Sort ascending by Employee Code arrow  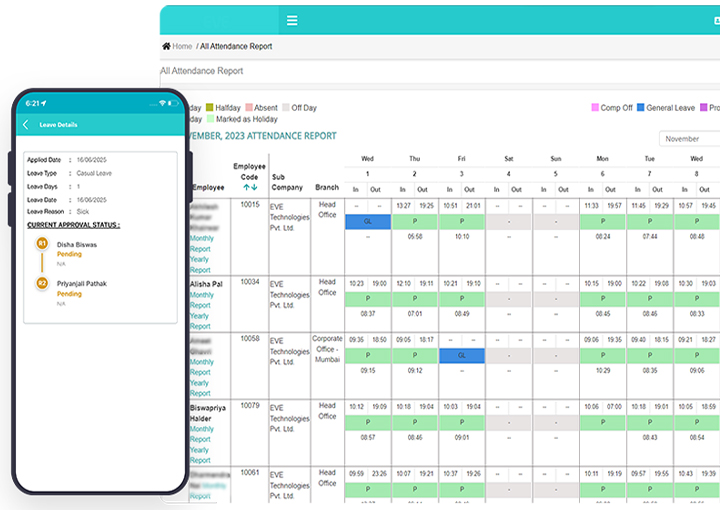(246, 187)
